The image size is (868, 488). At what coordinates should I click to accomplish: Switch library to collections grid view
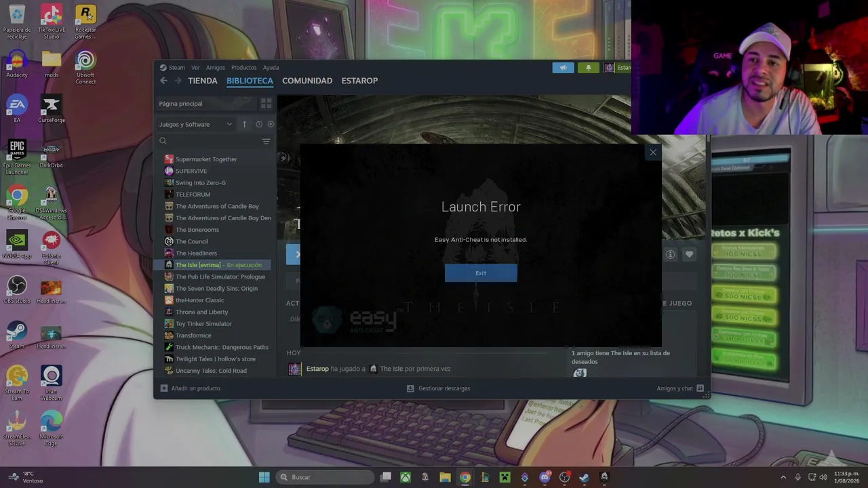[266, 104]
